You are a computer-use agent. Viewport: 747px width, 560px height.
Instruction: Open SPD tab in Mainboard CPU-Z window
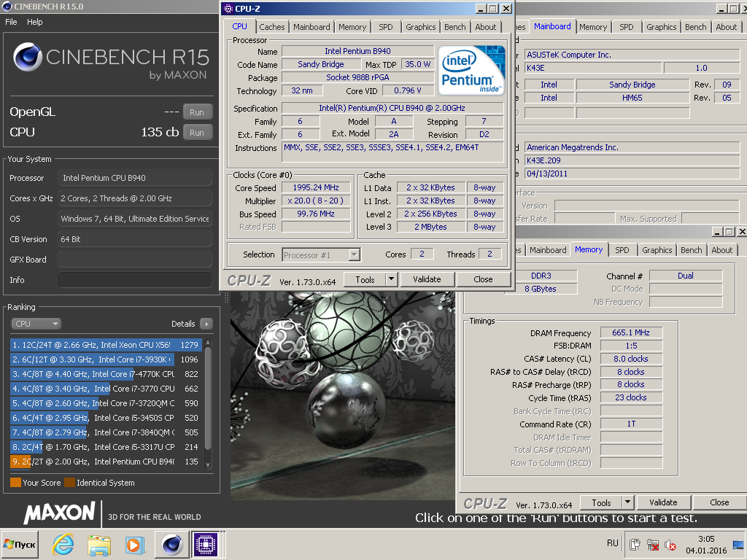pos(627,27)
